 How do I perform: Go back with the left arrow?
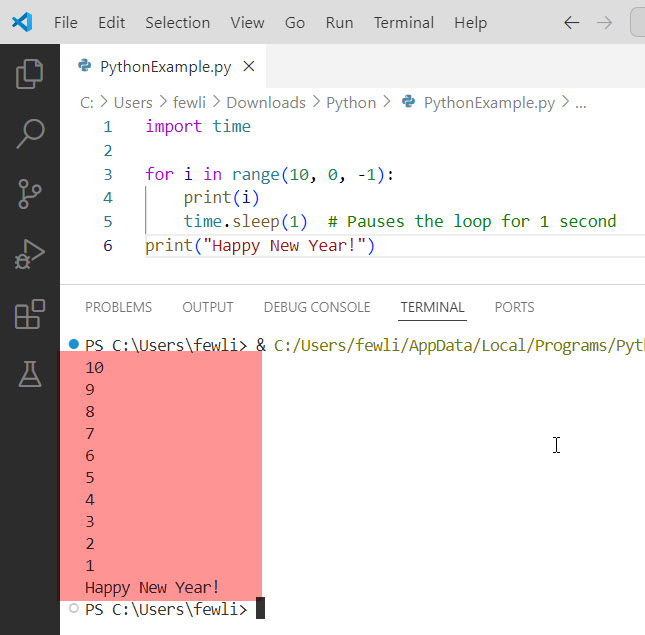pos(572,23)
